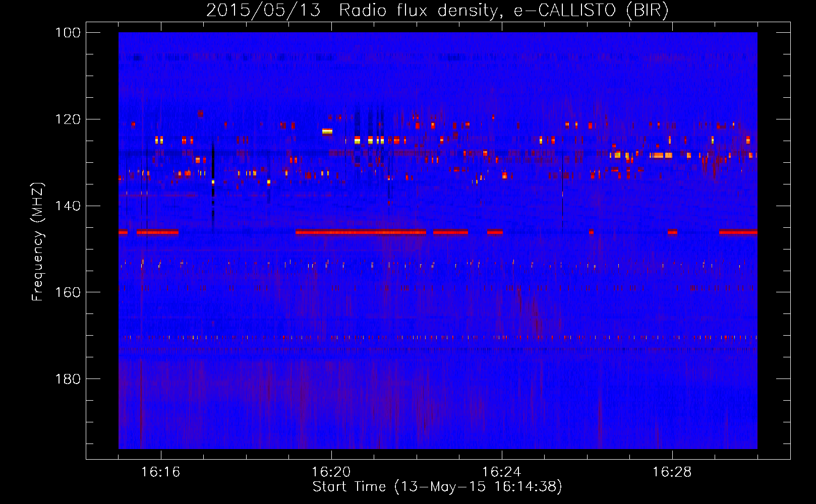Click the 'Frequency (MHZ)' axis label
Viewport: 816px width, 504px height.
point(38,241)
